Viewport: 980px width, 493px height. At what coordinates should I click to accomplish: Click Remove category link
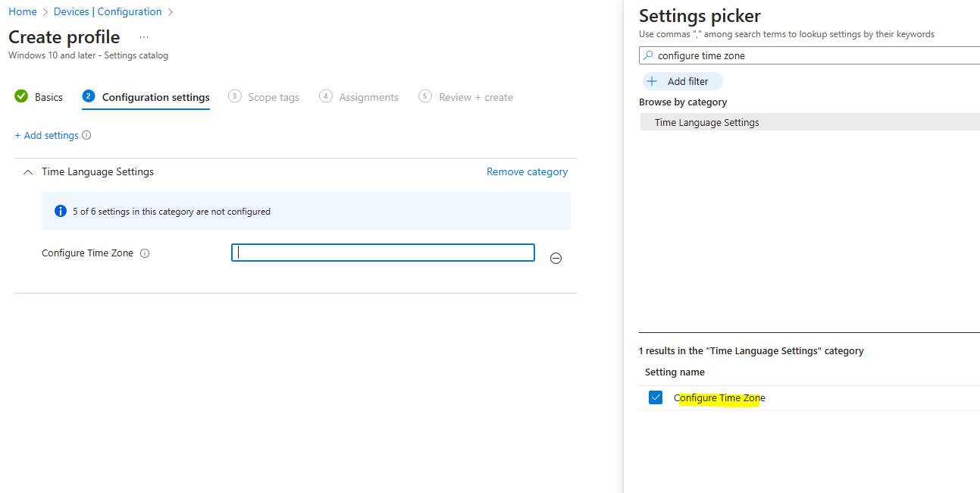pos(527,171)
